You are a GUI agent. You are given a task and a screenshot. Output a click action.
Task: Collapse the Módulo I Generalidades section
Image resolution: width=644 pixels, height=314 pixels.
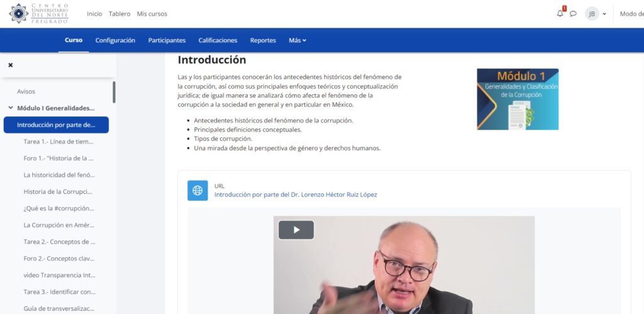[x=10, y=108]
